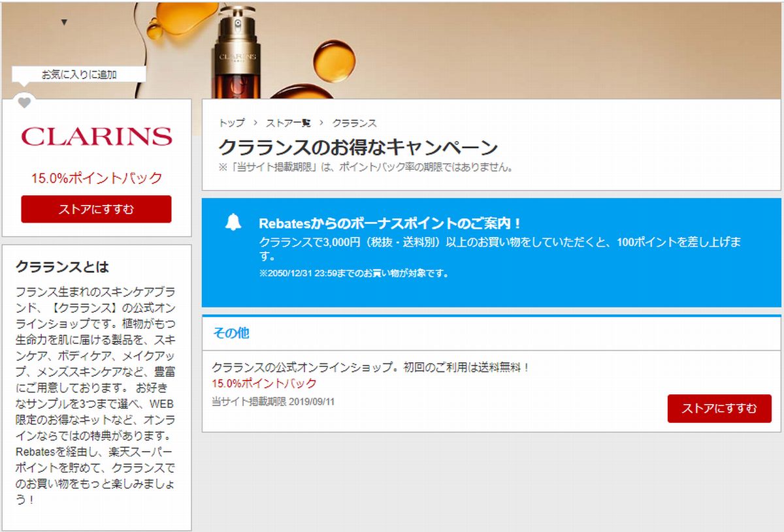Click Rebatesからのボーナスポイントのご案内 headline
784x532 pixels.
pos(390,223)
